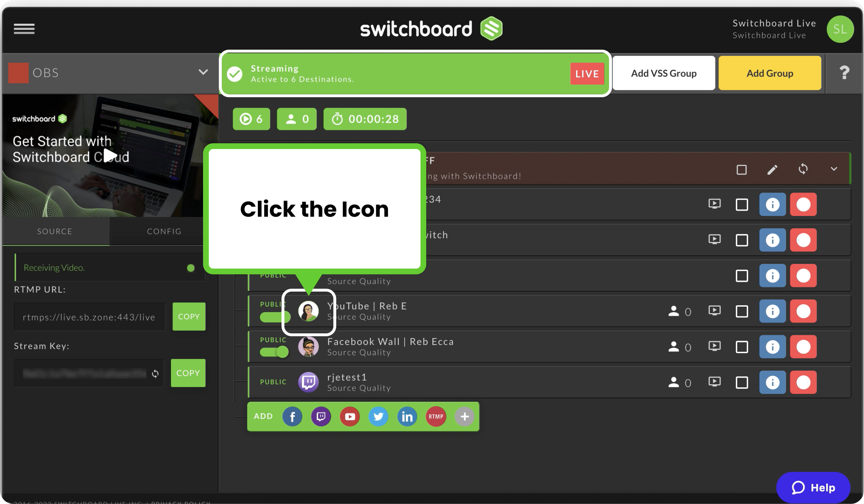864x504 pixels.
Task: Expand the top destination group chevron
Action: 834,168
